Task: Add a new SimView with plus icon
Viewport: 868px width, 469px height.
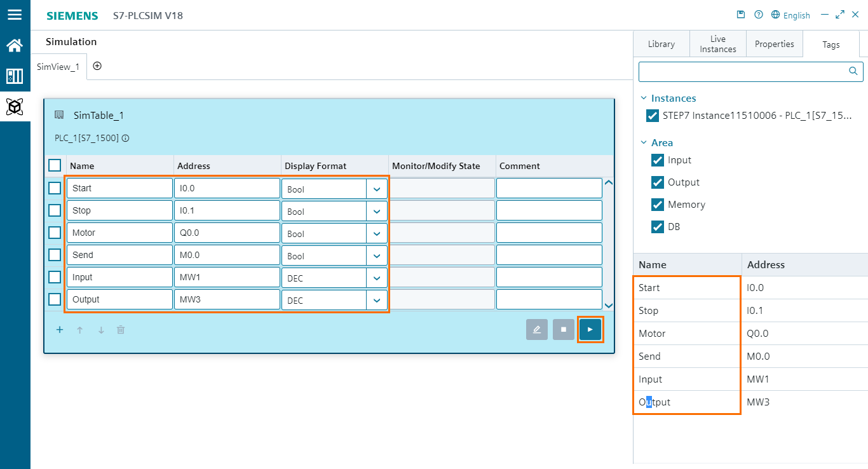Action: [97, 66]
